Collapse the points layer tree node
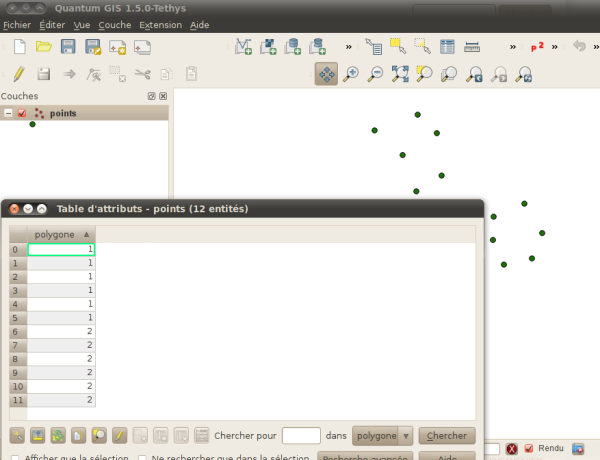This screenshot has width=600, height=460. (x=8, y=114)
